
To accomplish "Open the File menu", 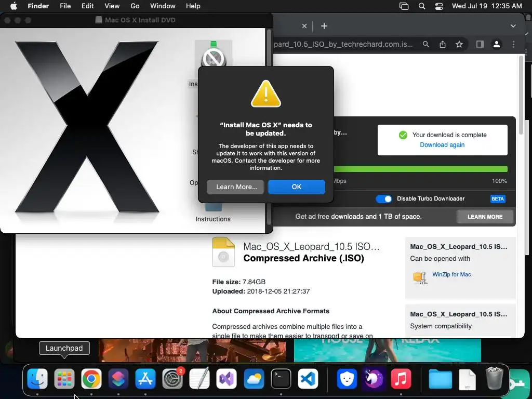I will pos(65,6).
